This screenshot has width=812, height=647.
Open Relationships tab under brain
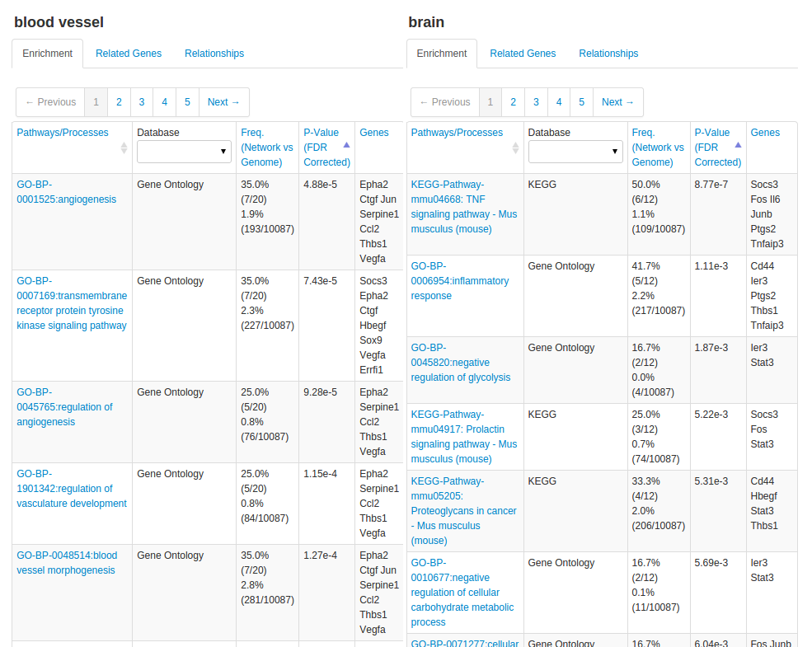[608, 54]
